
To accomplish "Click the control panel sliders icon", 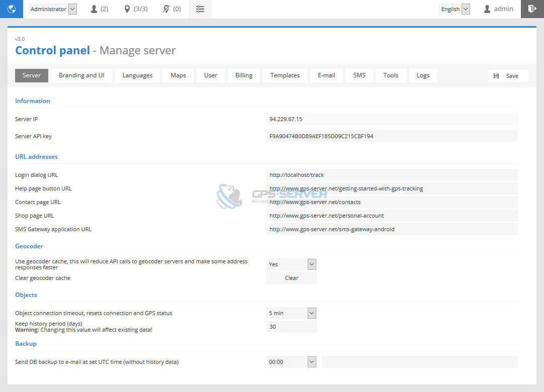I will [200, 9].
